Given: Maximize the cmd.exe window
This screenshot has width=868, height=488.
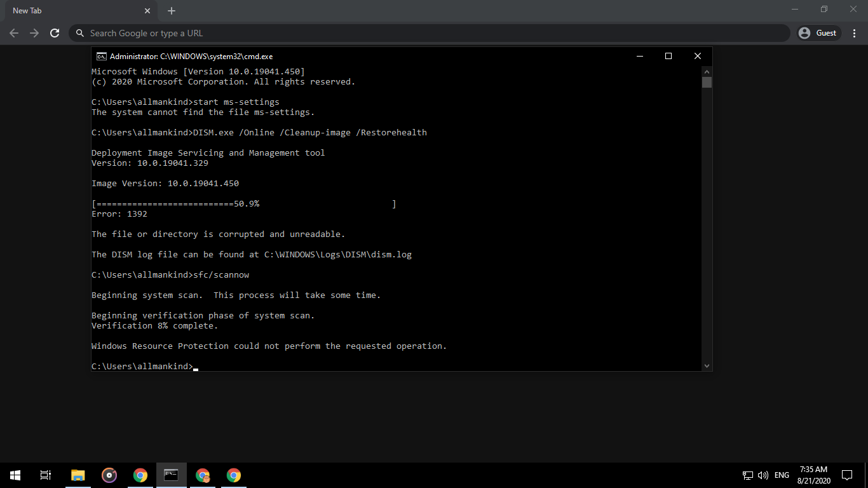Looking at the screenshot, I should point(668,56).
